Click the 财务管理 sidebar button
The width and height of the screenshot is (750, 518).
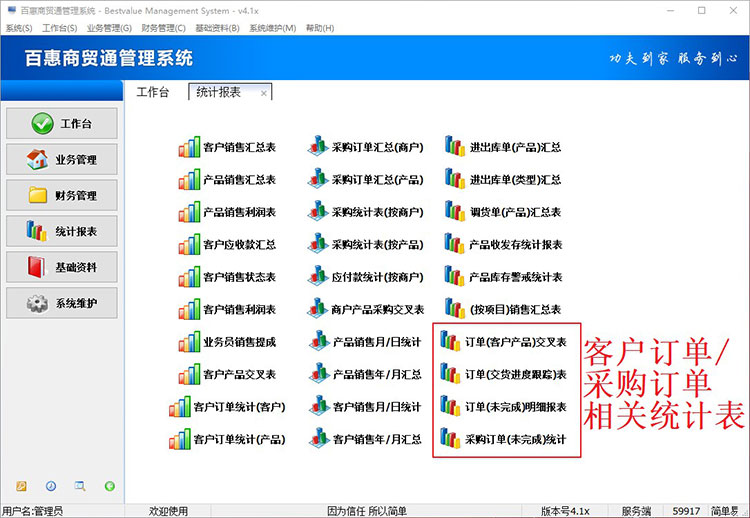tap(62, 195)
